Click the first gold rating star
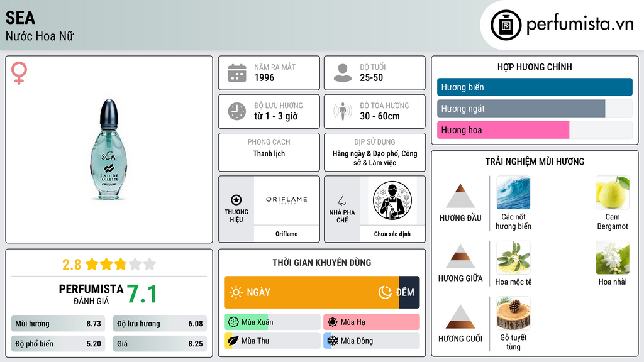The image size is (644, 362). pyautogui.click(x=92, y=264)
